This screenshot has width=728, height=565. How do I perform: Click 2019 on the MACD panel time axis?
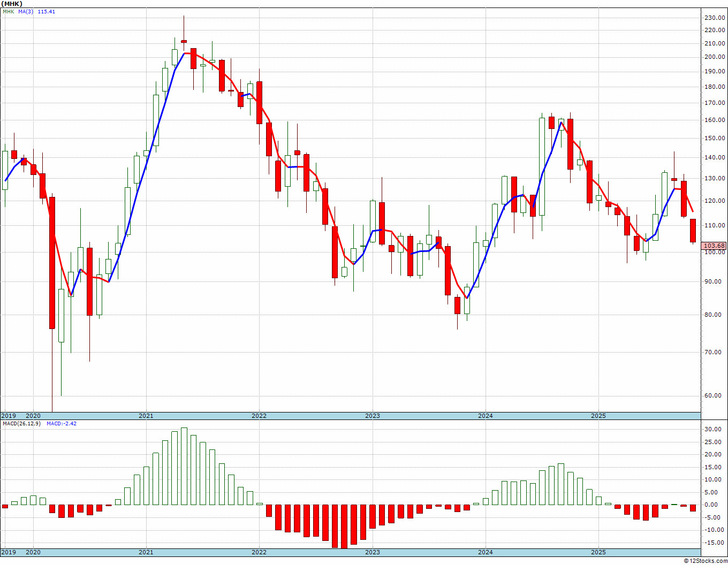[x=8, y=553]
